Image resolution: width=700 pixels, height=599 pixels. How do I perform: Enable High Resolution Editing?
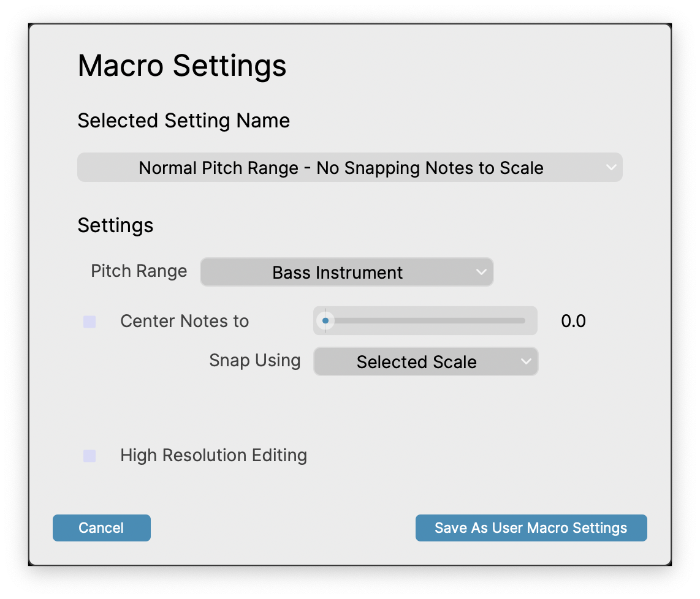89,456
